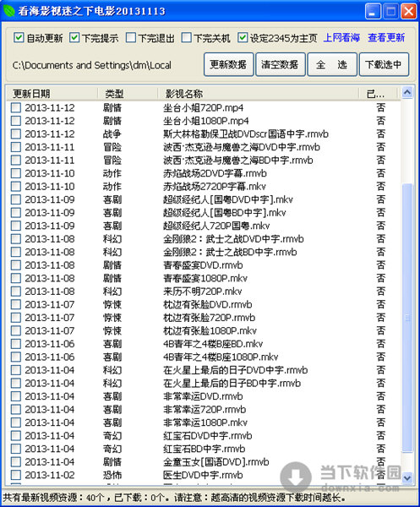420x507 pixels.
Task: Click the 全选 button
Action: (x=332, y=65)
